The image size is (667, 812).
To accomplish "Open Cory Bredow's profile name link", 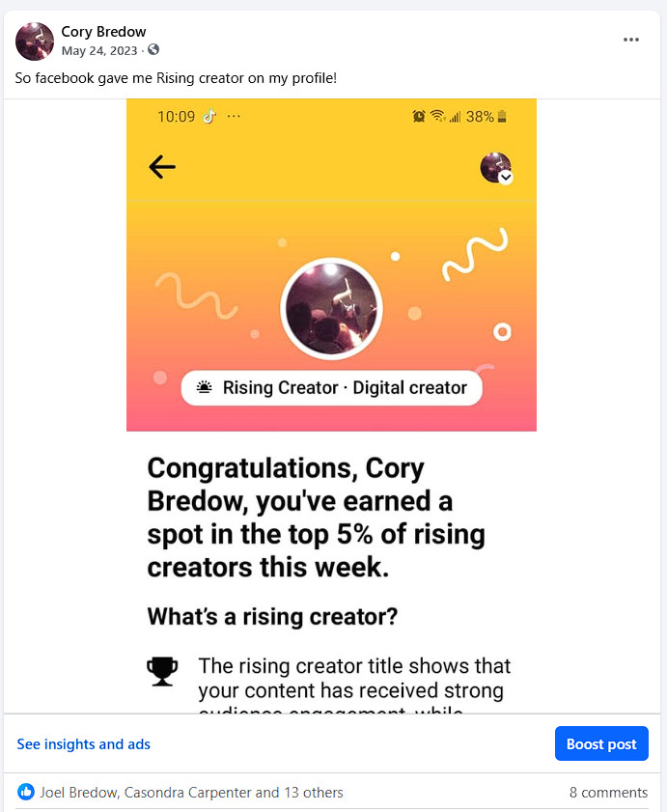I will coord(103,32).
